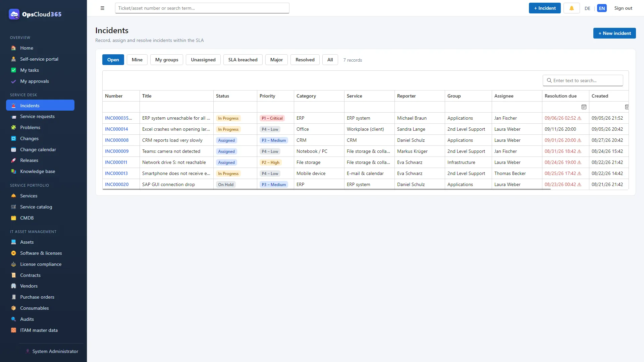This screenshot has height=362, width=644.
Task: Sort by the Assignee column header
Action: pyautogui.click(x=517, y=96)
